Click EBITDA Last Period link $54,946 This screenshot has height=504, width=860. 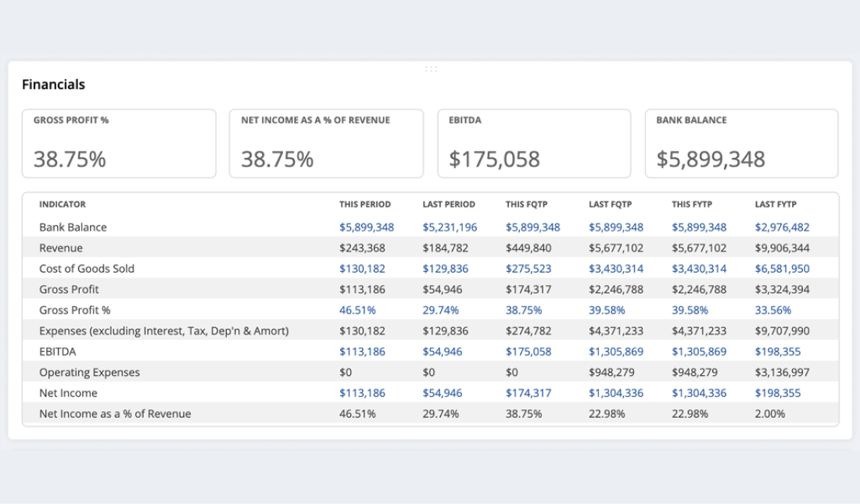444,352
